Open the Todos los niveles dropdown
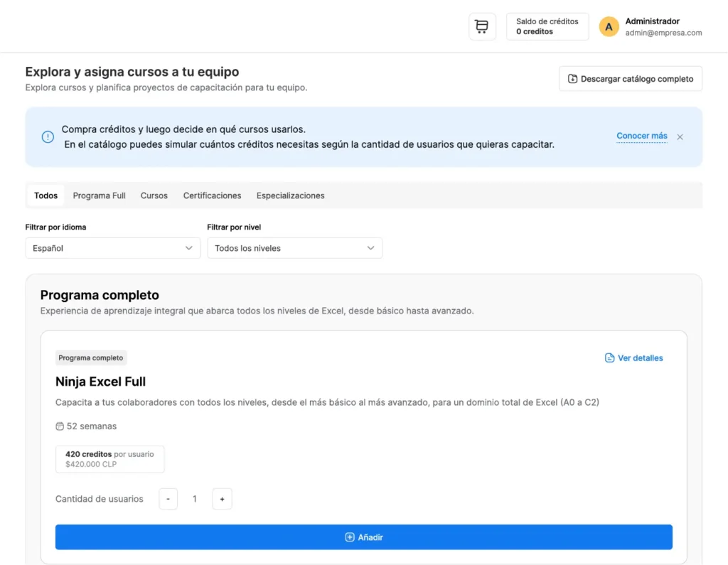Image resolution: width=728 pixels, height=565 pixels. [294, 248]
